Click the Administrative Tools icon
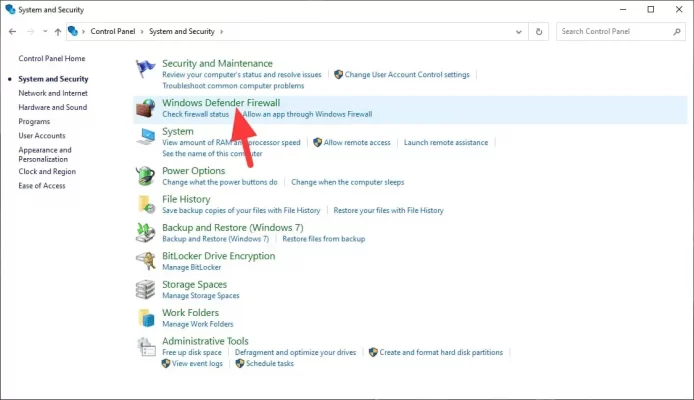The width and height of the screenshot is (694, 400). (x=146, y=346)
